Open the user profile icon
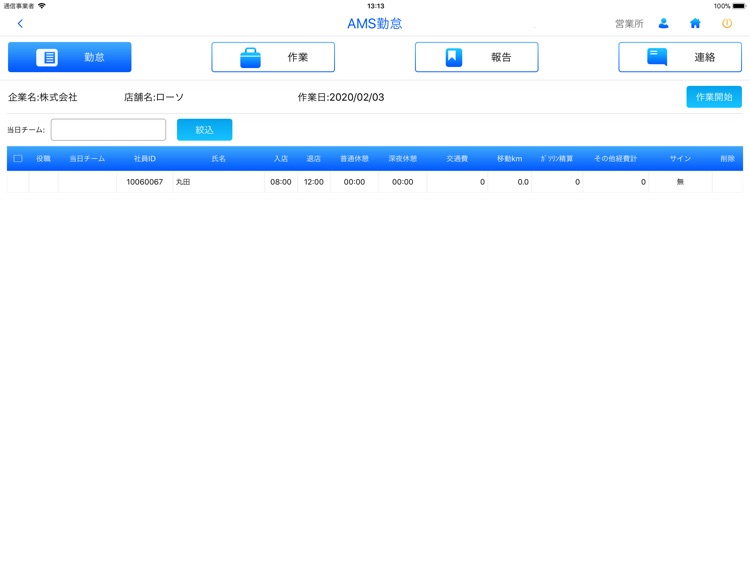This screenshot has width=750, height=562. click(663, 23)
